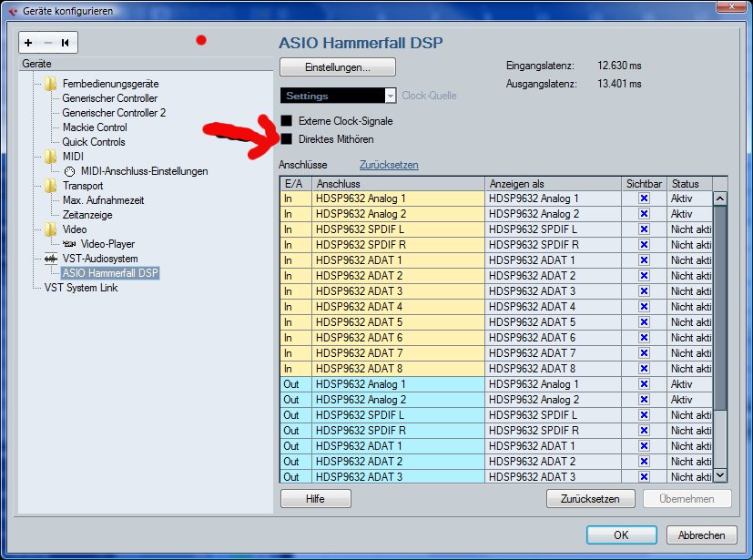Screen dimensions: 753x560
Task: Toggle the Externe Clock-Signale checkbox
Action: pyautogui.click(x=286, y=121)
